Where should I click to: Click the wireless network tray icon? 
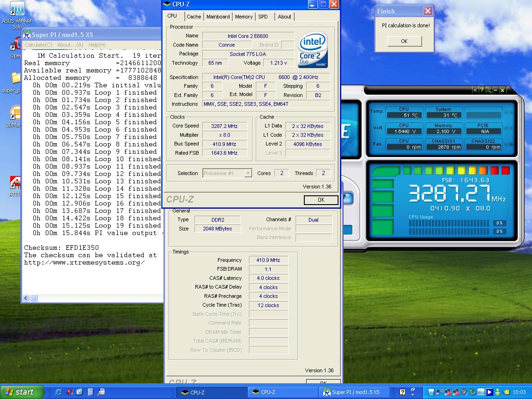pos(439,392)
